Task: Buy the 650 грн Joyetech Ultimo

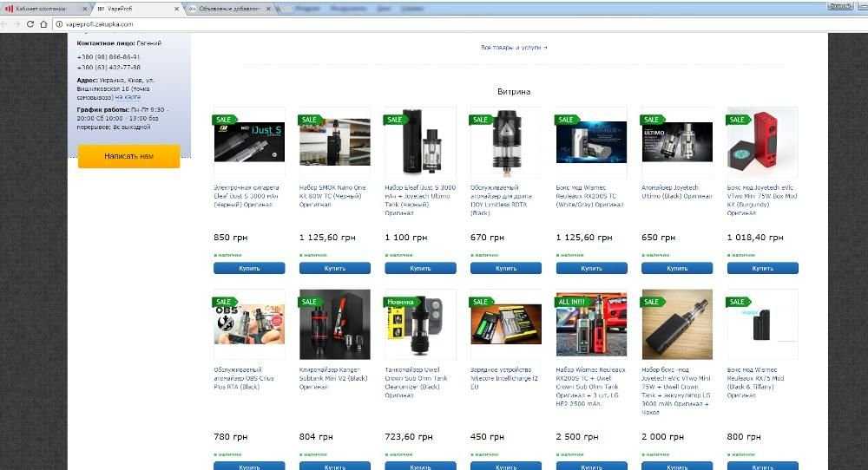Action: 677,268
